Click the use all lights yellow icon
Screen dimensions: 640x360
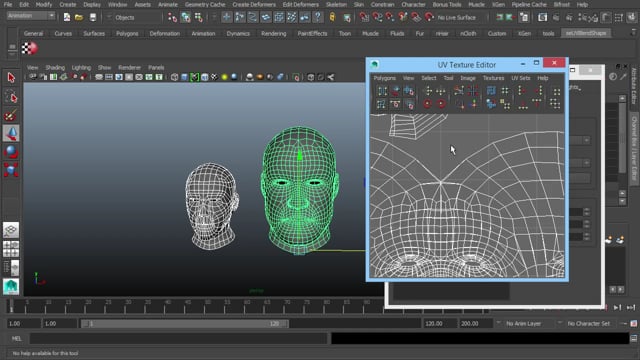tap(224, 77)
